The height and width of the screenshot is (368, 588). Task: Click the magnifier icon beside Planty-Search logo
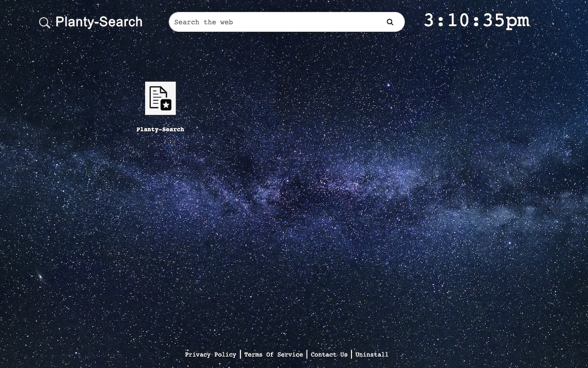pos(45,23)
